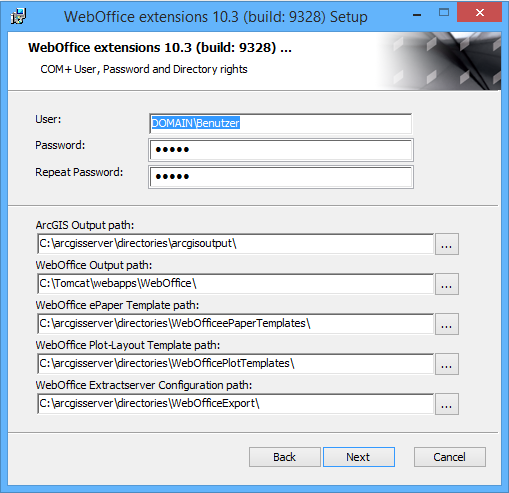Click the 'Repeat Password:' label
The width and height of the screenshot is (509, 493).
click(79, 172)
